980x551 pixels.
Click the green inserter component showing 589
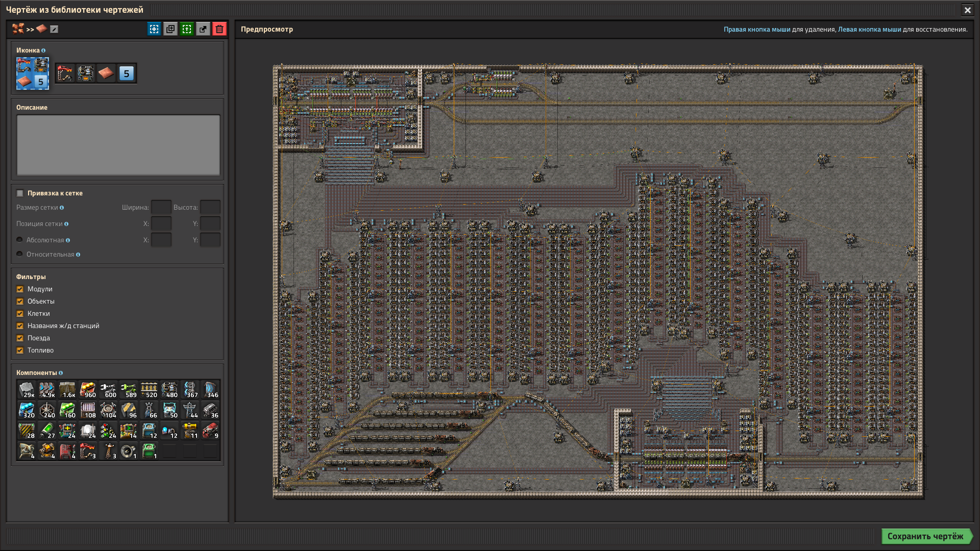(129, 390)
